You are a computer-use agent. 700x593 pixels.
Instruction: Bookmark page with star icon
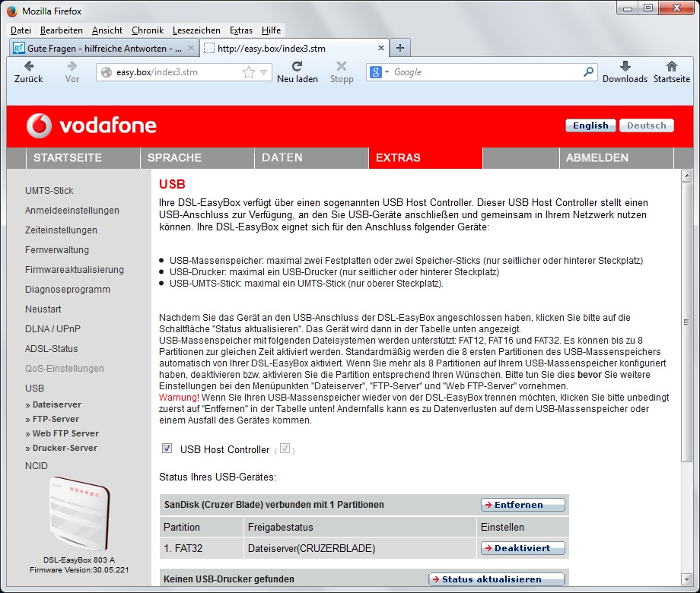tap(249, 72)
